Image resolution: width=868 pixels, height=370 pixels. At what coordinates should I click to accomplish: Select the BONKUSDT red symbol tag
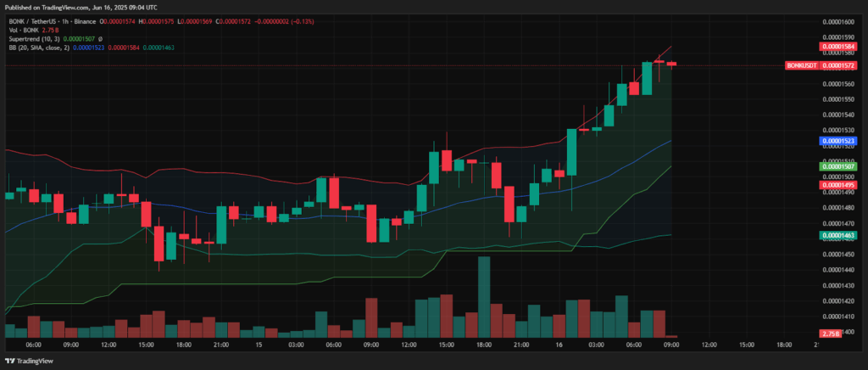[803, 65]
